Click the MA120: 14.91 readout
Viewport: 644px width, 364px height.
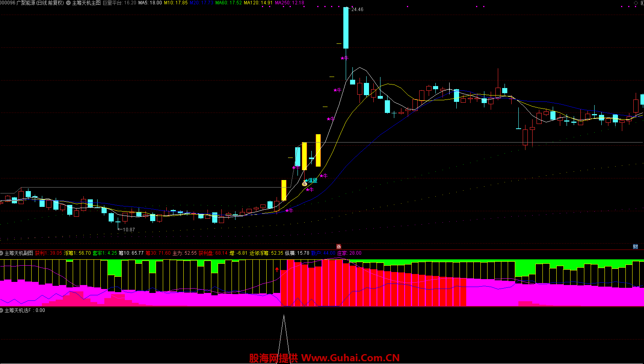pyautogui.click(x=258, y=3)
